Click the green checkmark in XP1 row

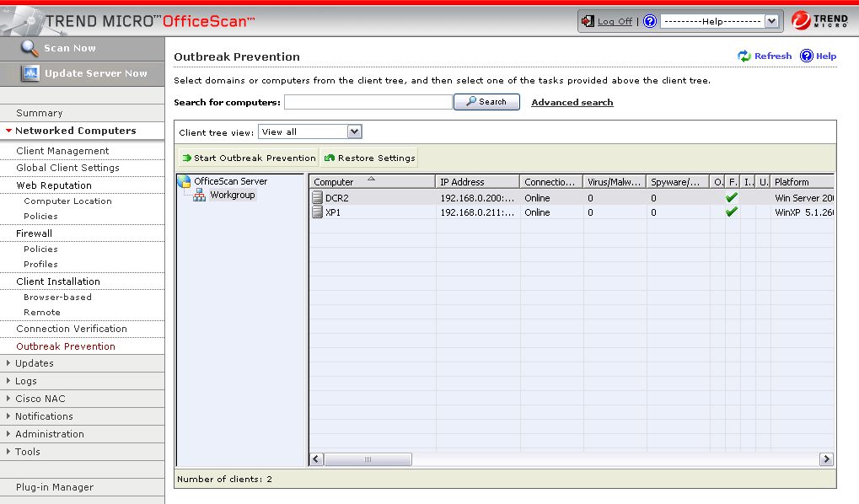click(732, 212)
